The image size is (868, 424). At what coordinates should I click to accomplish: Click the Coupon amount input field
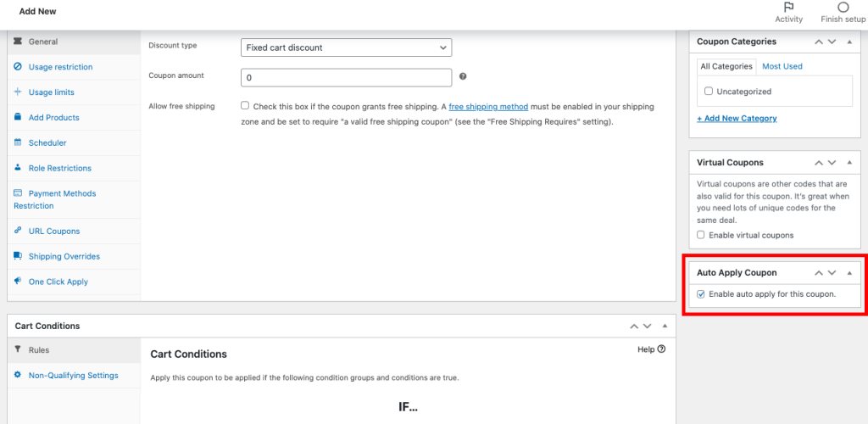[347, 77]
